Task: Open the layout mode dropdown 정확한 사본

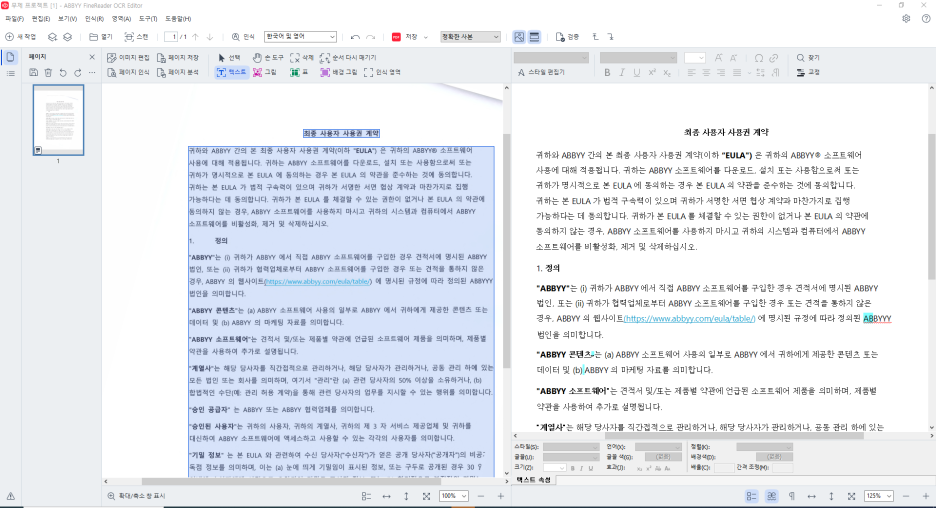Action: pyautogui.click(x=470, y=37)
